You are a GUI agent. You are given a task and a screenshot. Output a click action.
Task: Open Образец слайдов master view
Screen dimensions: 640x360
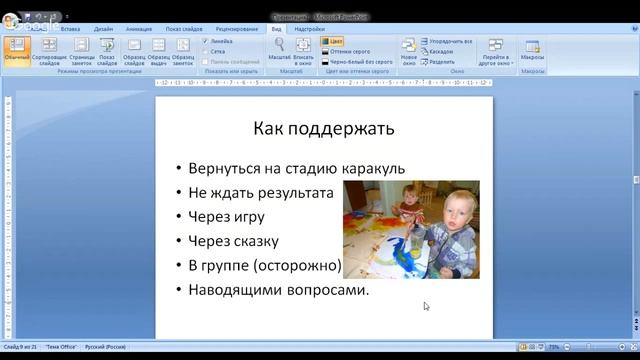click(134, 51)
